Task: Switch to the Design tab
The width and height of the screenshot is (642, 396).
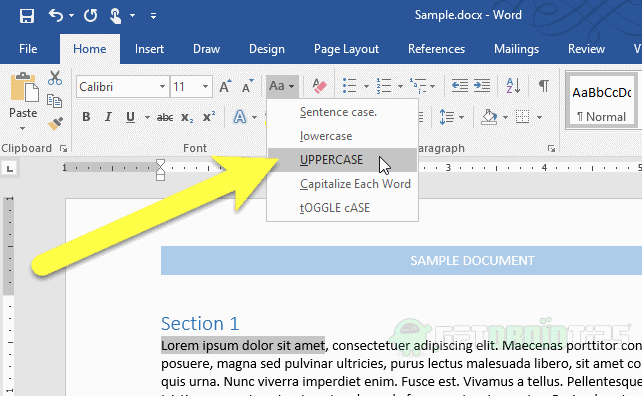Action: (x=267, y=49)
